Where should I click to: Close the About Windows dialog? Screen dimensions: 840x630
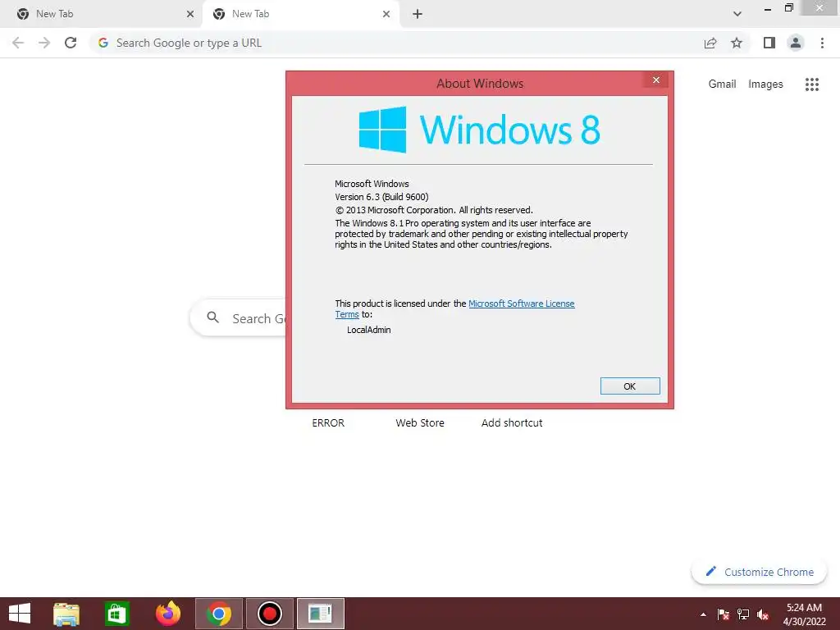(655, 80)
